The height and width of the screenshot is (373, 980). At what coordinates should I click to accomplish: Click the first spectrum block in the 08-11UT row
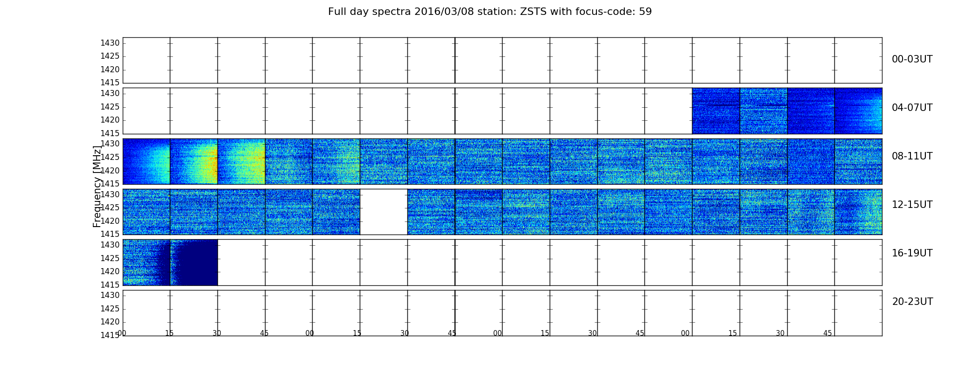147,161
